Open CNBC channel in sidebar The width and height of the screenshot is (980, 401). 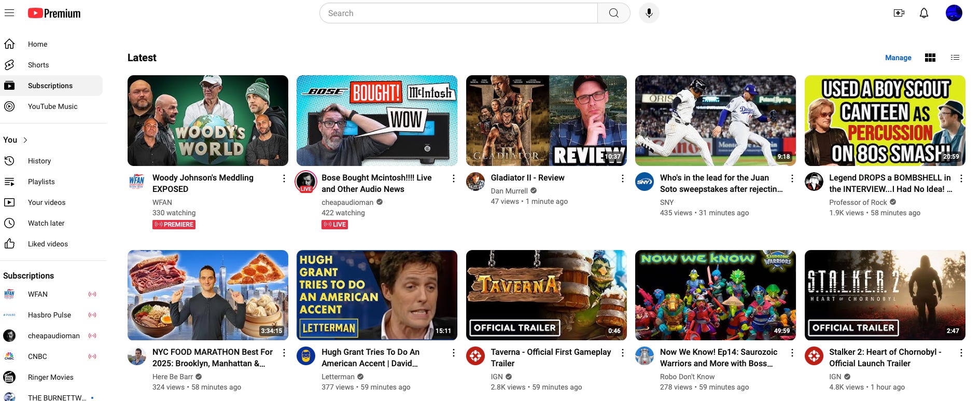coord(51,356)
